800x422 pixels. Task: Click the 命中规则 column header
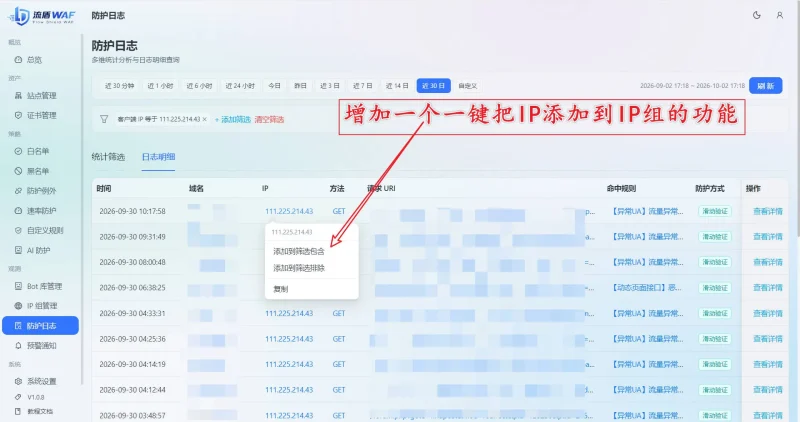[621, 188]
